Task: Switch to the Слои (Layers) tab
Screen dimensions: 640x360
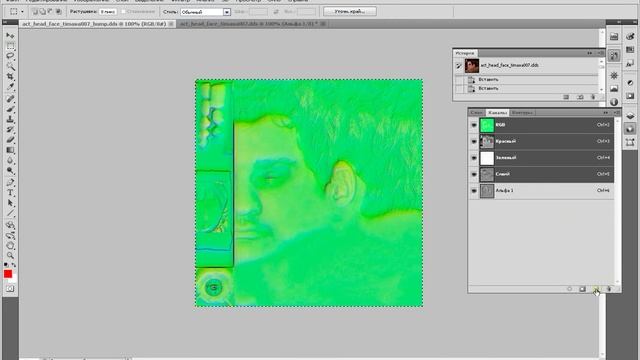Action: coord(476,113)
